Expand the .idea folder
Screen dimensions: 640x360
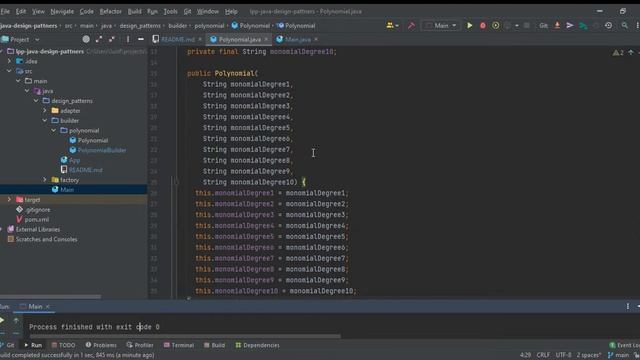[9, 61]
